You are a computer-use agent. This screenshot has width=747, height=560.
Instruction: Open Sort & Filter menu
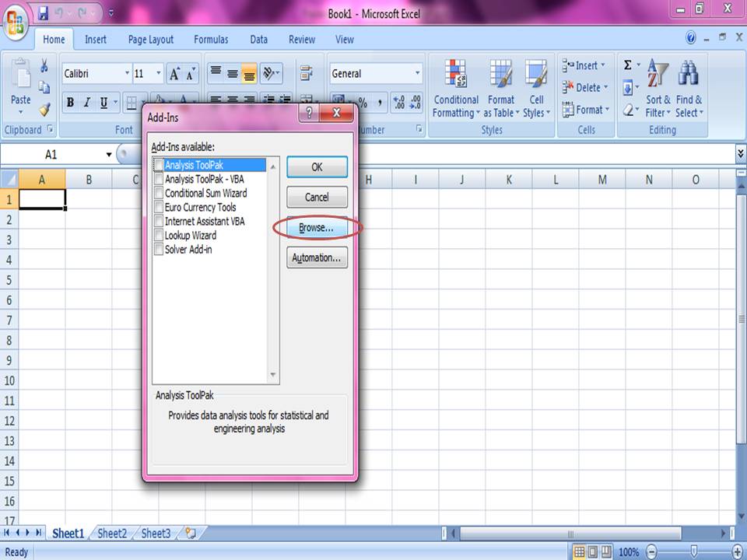click(658, 89)
